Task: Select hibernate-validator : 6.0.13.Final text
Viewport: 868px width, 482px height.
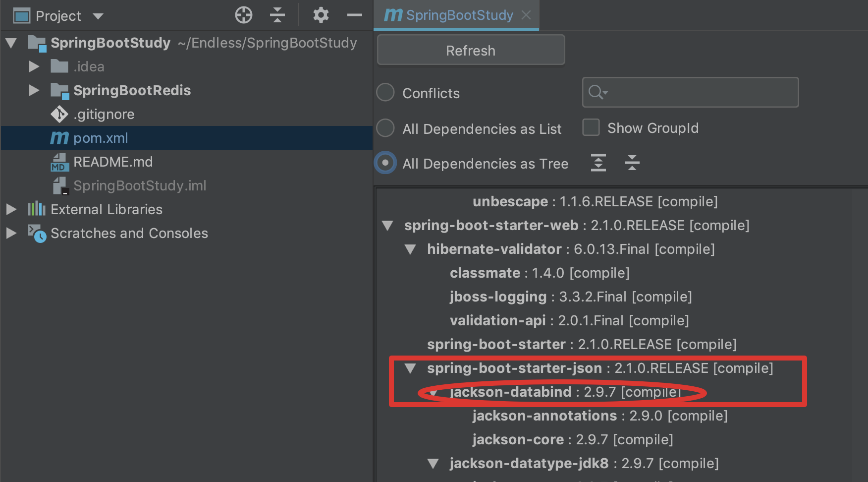Action: click(x=571, y=249)
